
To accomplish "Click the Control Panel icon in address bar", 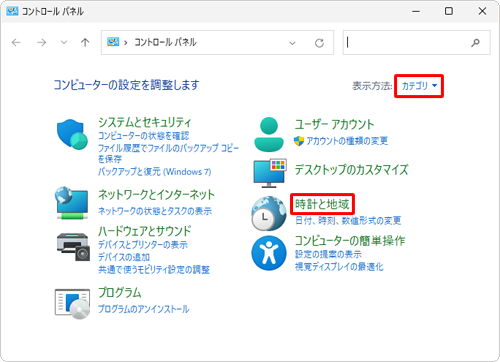I will point(113,42).
